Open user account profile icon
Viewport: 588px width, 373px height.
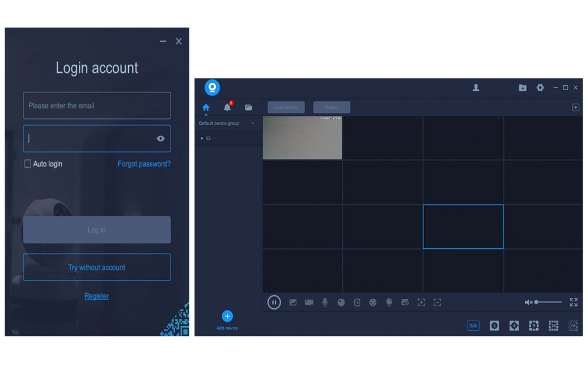pyautogui.click(x=476, y=88)
